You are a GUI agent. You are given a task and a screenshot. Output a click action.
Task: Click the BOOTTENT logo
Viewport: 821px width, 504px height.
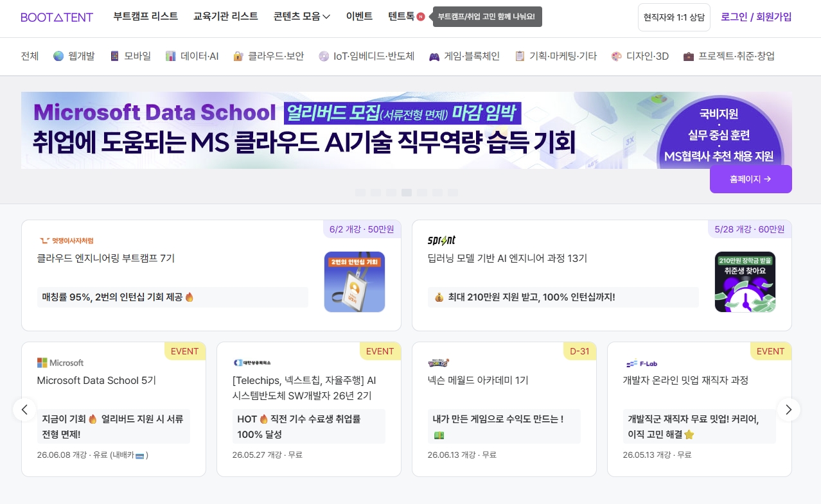pos(57,17)
